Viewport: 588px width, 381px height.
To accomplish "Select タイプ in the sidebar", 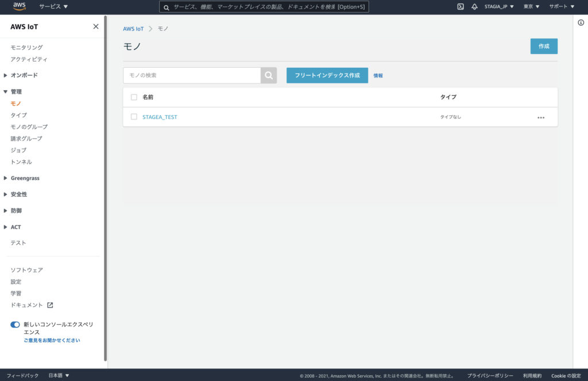I will point(18,115).
